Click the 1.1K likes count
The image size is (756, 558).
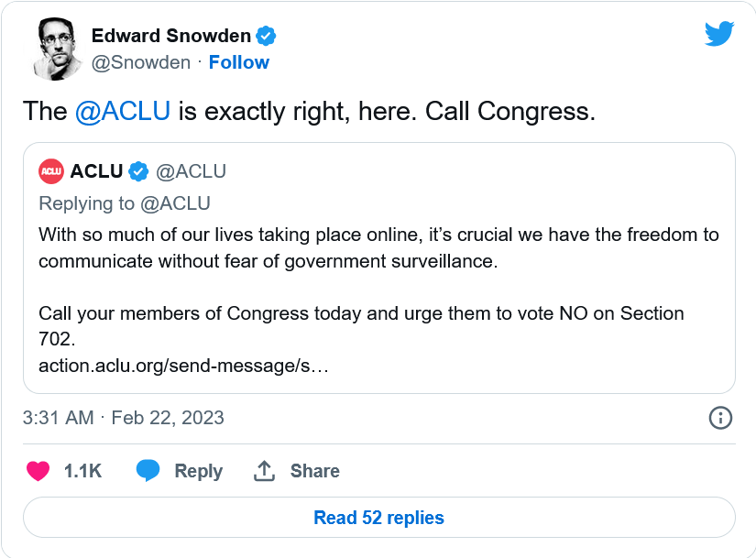82,471
